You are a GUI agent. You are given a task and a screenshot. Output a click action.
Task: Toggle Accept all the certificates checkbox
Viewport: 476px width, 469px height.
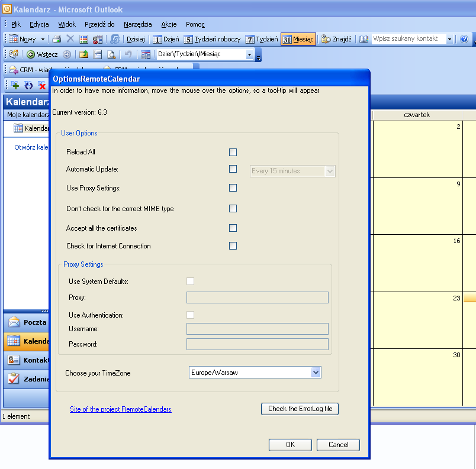click(233, 228)
